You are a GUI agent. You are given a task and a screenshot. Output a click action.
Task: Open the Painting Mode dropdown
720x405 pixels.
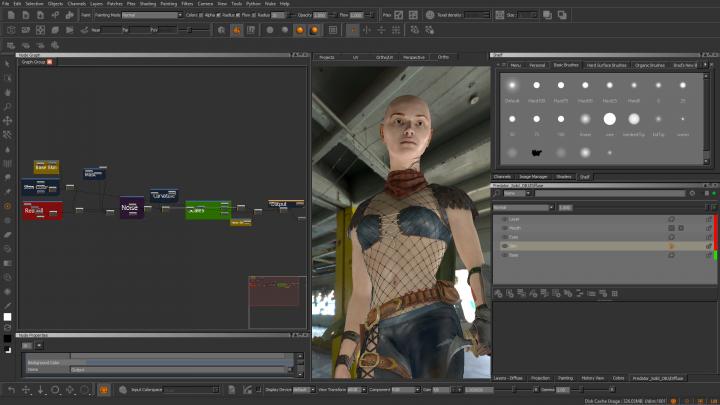pos(151,15)
